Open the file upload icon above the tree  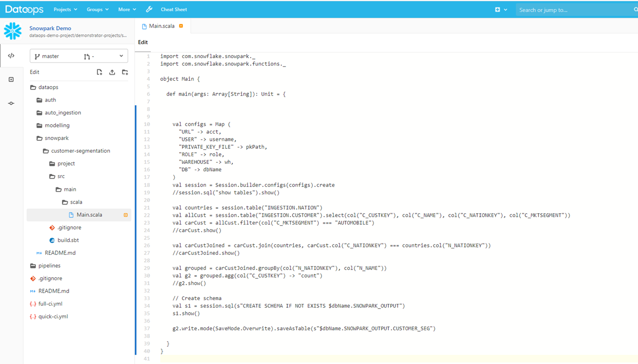(112, 72)
